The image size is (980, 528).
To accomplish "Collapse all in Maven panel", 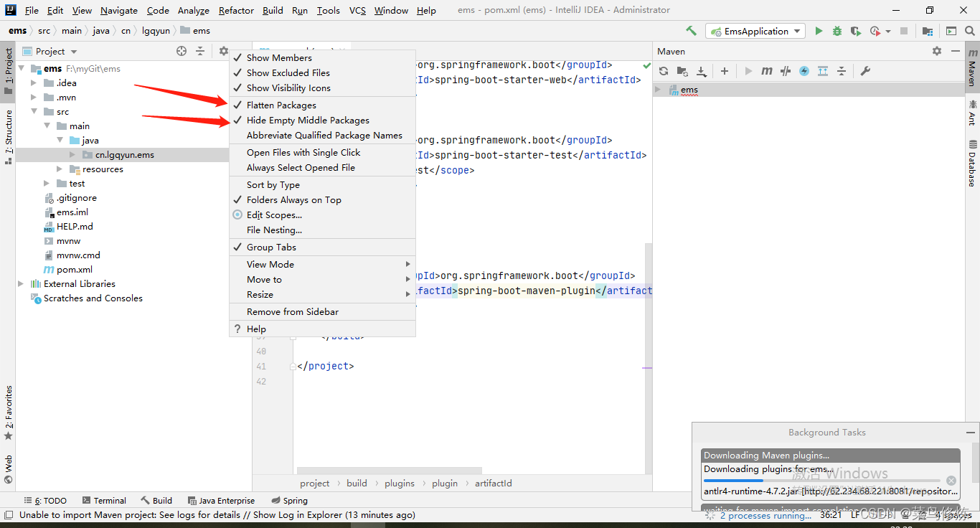I will 842,71.
